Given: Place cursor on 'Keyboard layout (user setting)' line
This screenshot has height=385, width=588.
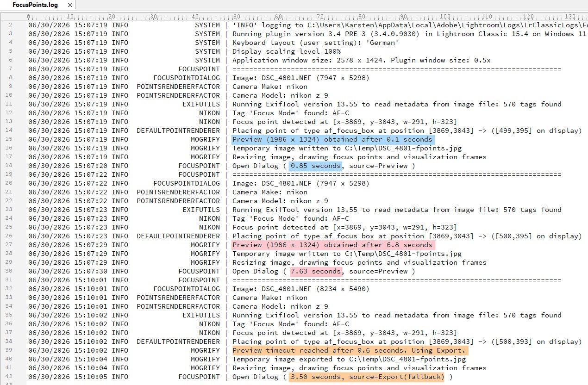Looking at the screenshot, I should pyautogui.click(x=315, y=43).
